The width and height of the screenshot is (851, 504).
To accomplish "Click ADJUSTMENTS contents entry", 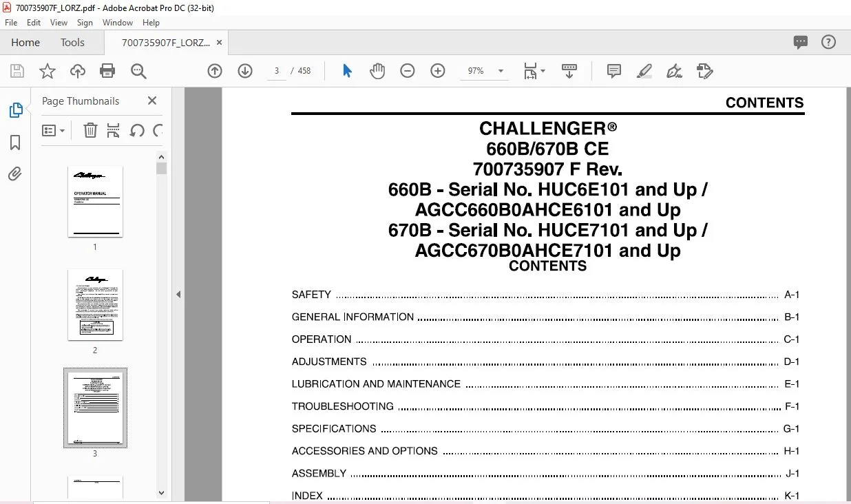I will (545, 361).
